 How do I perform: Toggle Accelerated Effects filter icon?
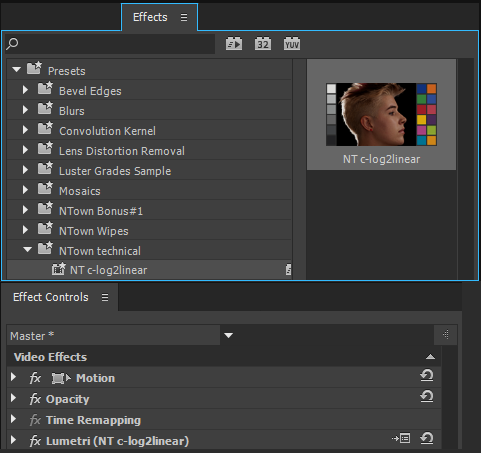pyautogui.click(x=234, y=44)
